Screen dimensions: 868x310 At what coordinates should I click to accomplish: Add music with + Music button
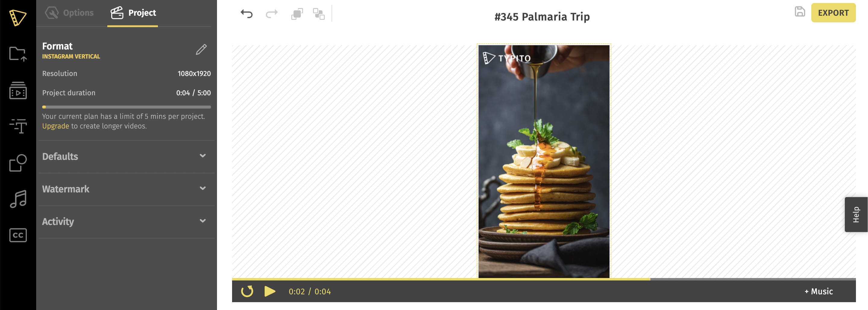click(819, 291)
